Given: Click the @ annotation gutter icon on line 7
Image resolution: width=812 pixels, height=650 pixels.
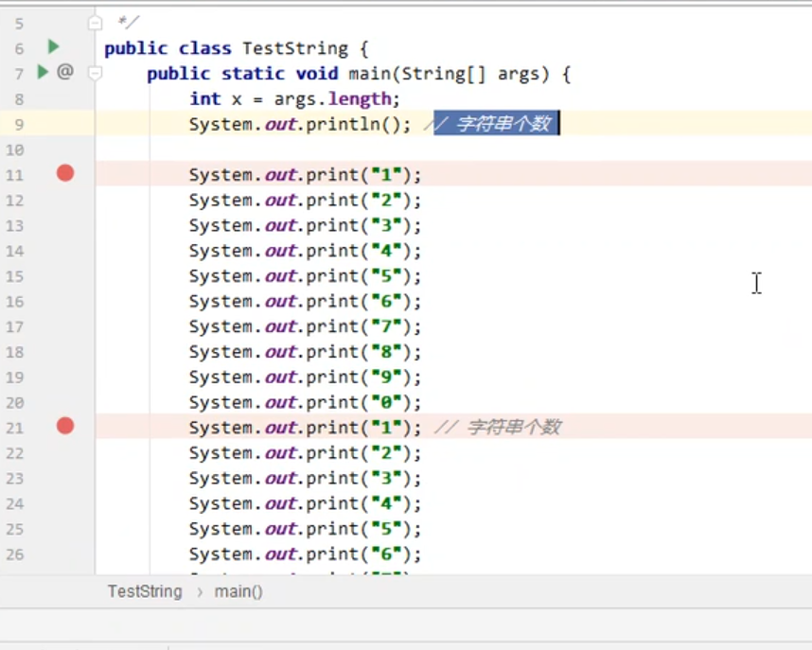Looking at the screenshot, I should [64, 71].
